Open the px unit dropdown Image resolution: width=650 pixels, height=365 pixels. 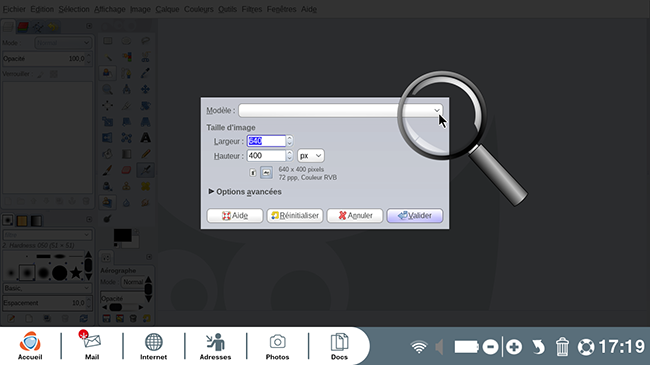(310, 156)
